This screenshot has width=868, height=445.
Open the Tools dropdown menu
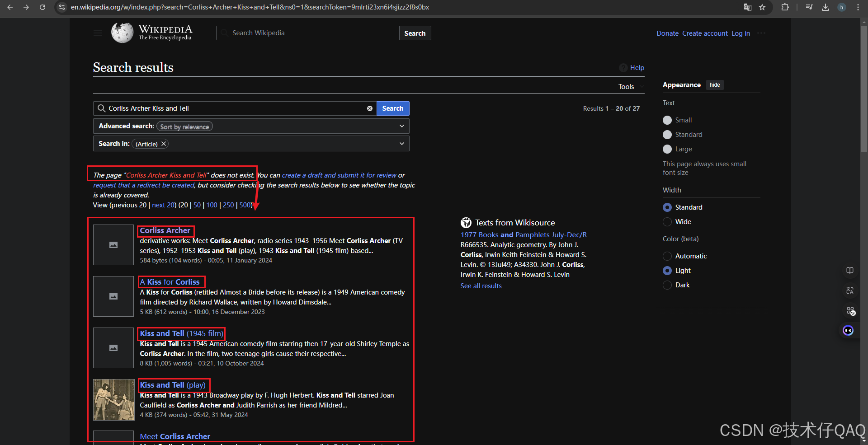point(631,87)
